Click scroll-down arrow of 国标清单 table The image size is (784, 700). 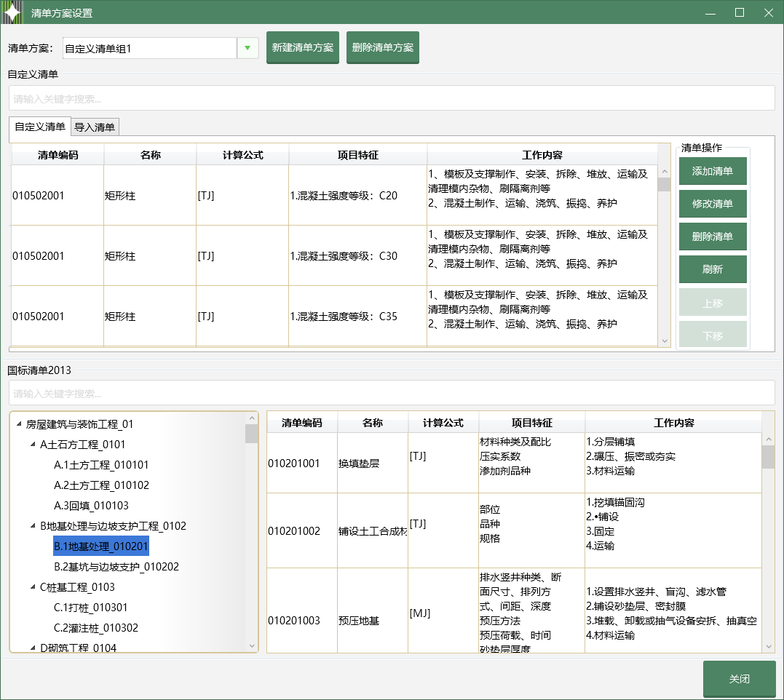pyautogui.click(x=769, y=647)
